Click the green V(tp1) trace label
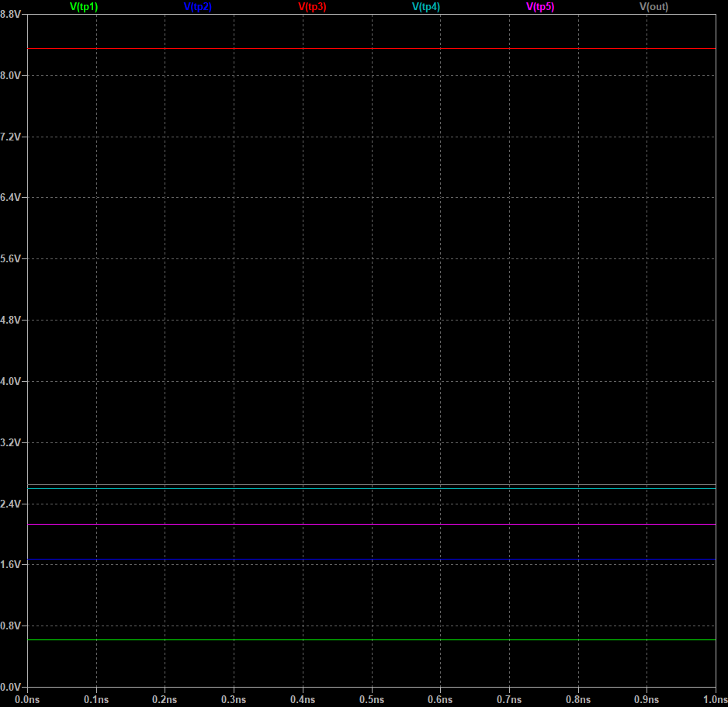 pos(84,7)
